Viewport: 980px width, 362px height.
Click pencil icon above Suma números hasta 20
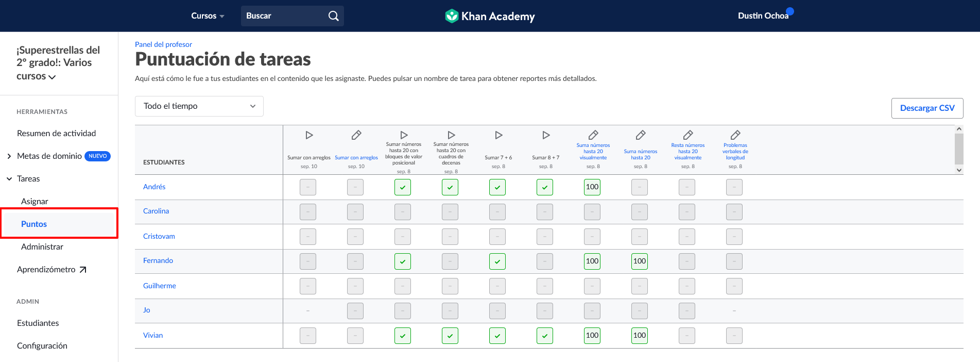[641, 135]
